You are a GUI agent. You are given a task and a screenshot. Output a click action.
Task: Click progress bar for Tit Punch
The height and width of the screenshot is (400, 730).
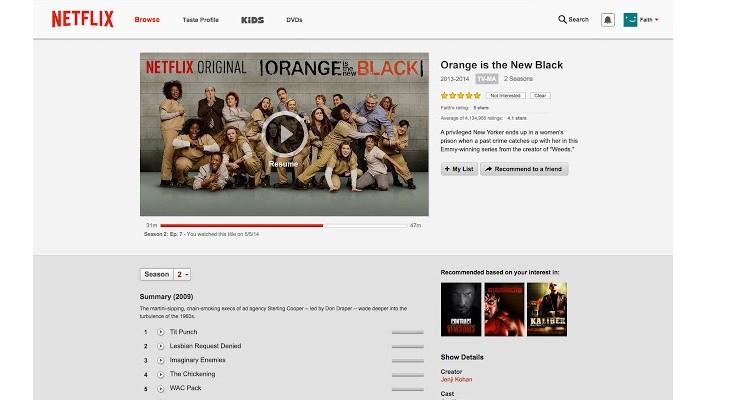pyautogui.click(x=408, y=332)
